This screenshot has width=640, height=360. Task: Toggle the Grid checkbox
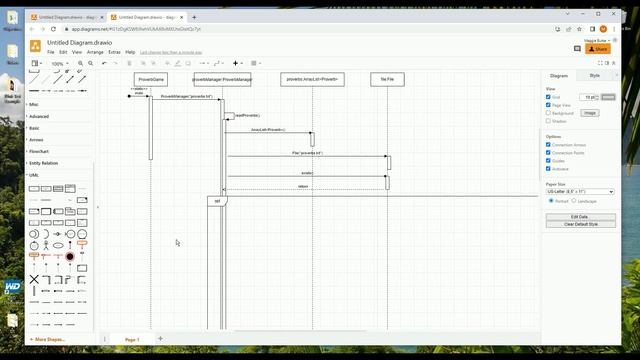click(548, 97)
